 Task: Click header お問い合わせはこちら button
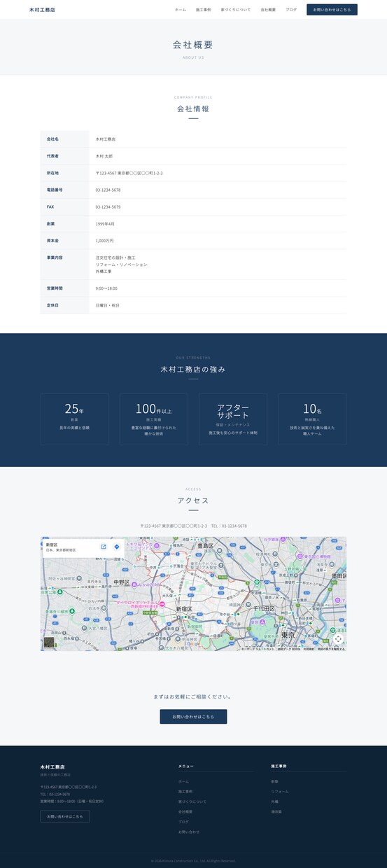coord(332,10)
